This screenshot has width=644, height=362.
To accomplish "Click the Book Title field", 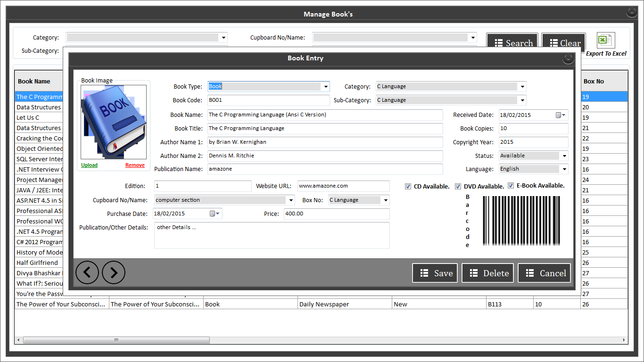I will (325, 129).
